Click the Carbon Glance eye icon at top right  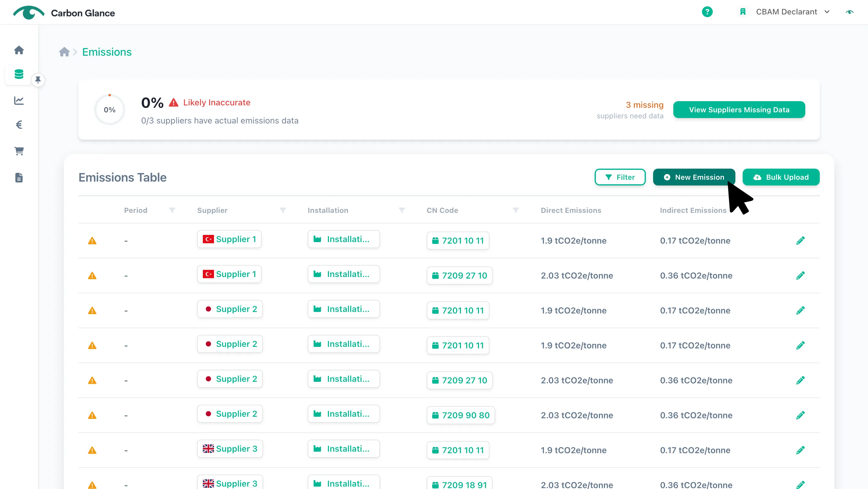click(x=850, y=12)
